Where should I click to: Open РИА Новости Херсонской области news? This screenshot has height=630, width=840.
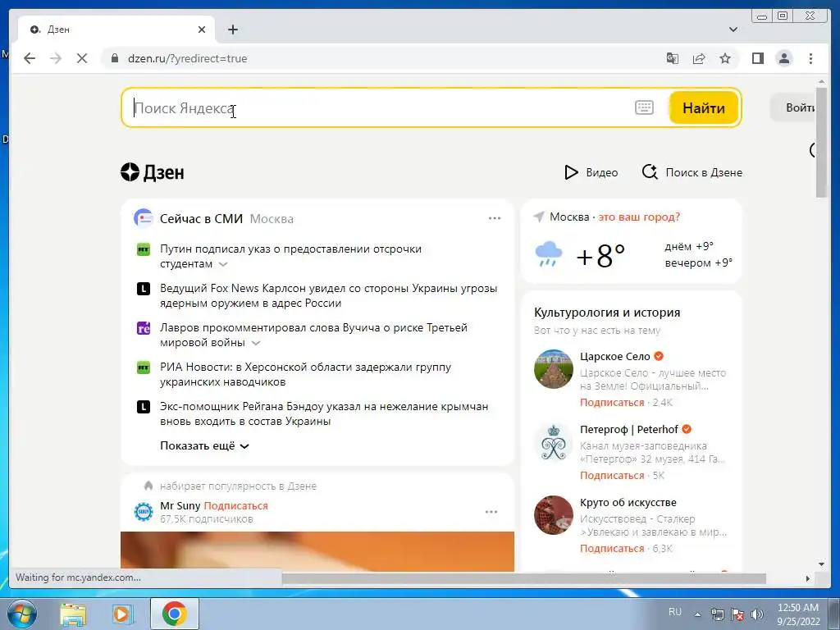(305, 374)
